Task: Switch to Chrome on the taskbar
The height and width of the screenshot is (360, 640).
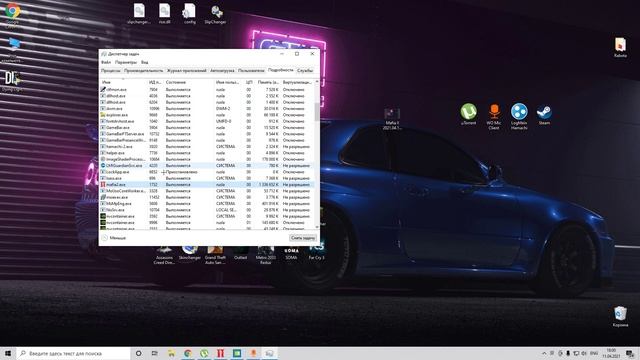Action: coord(188,353)
